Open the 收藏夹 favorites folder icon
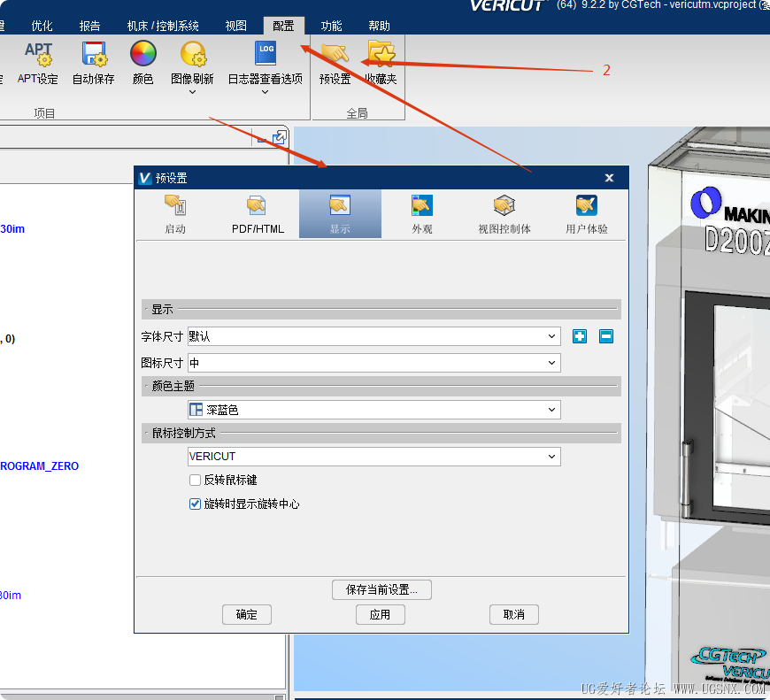Image resolution: width=770 pixels, height=700 pixels. click(x=381, y=64)
